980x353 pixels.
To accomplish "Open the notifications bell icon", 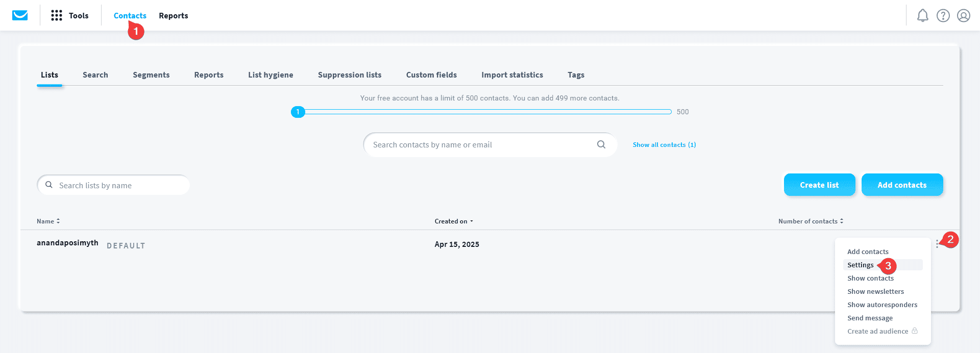I will pyautogui.click(x=922, y=16).
